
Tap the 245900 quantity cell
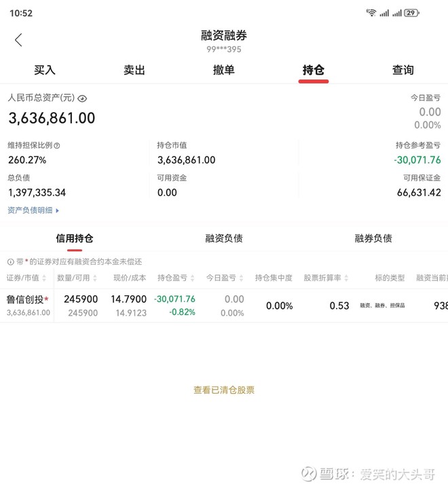click(81, 299)
